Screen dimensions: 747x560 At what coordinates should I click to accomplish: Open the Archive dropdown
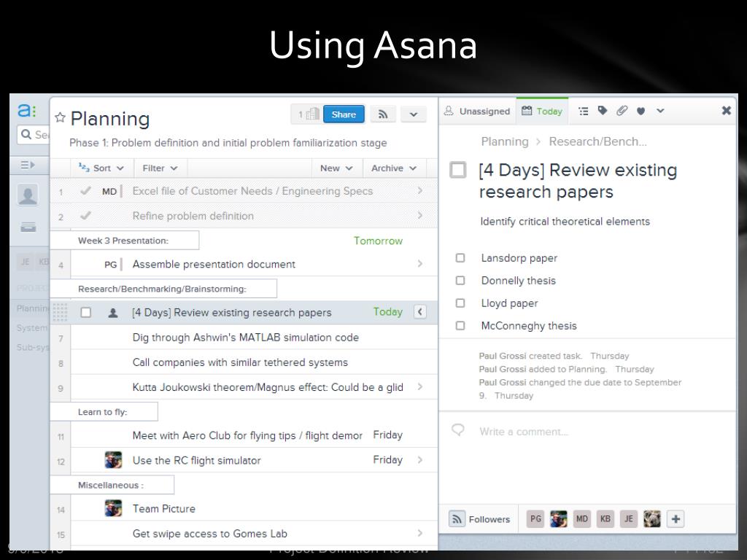(x=394, y=168)
